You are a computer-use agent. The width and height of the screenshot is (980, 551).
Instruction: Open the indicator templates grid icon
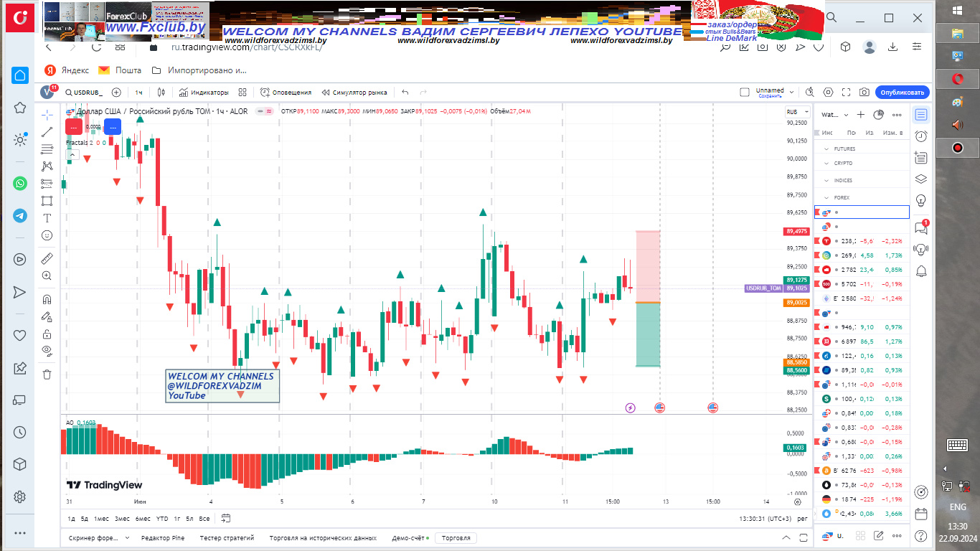click(x=242, y=93)
